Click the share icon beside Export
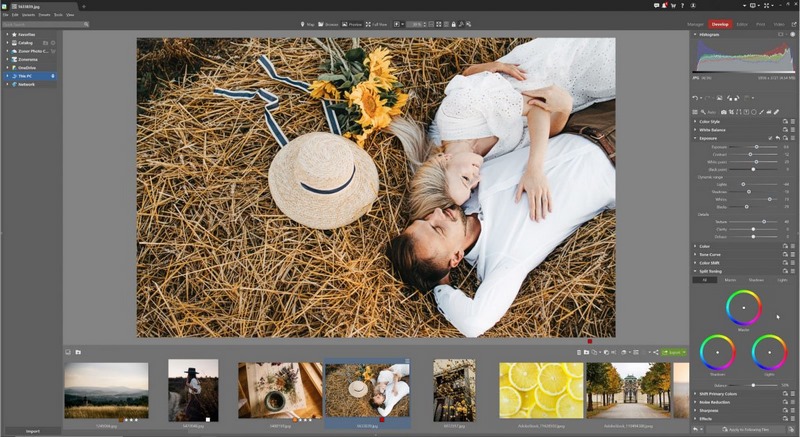This screenshot has width=800, height=437. 656,352
